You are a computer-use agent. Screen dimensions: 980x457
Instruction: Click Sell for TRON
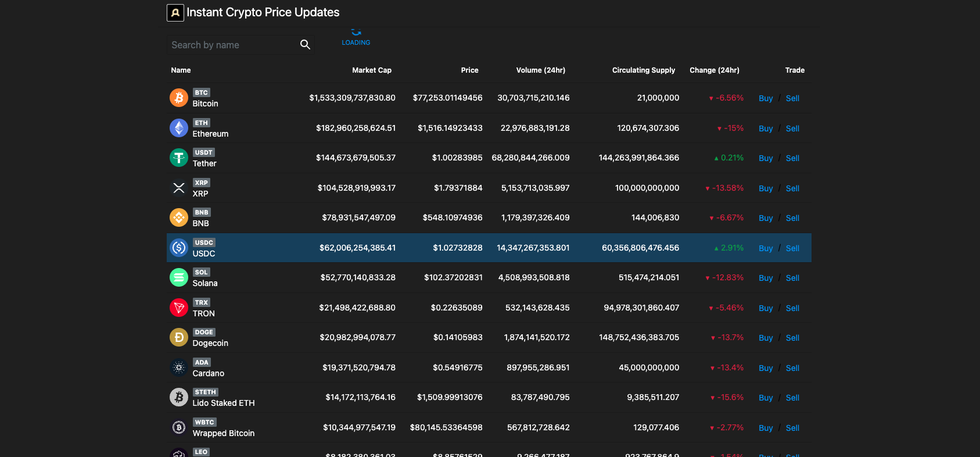(792, 308)
